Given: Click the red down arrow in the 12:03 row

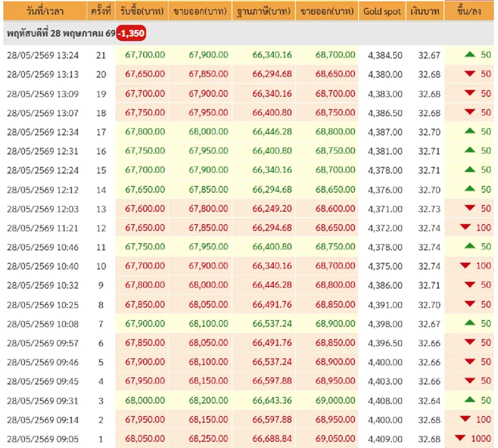Looking at the screenshot, I should coord(470,208).
